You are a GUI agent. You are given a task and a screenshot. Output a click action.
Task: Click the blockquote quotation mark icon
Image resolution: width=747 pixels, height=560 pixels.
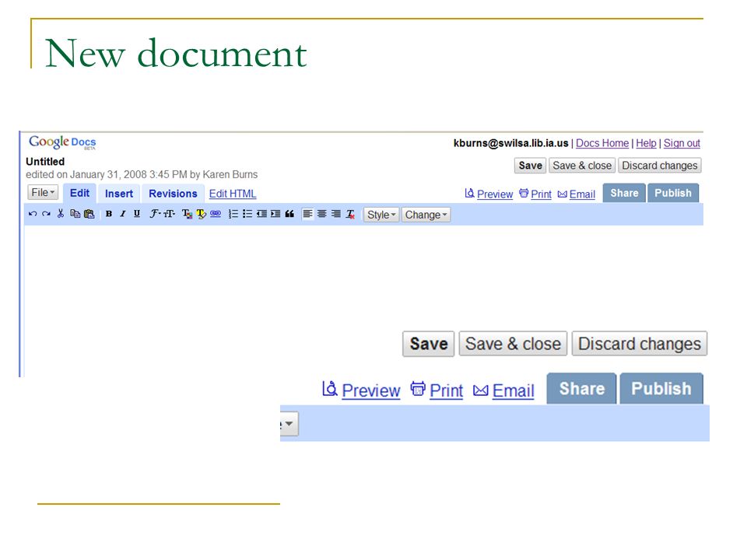coord(289,214)
